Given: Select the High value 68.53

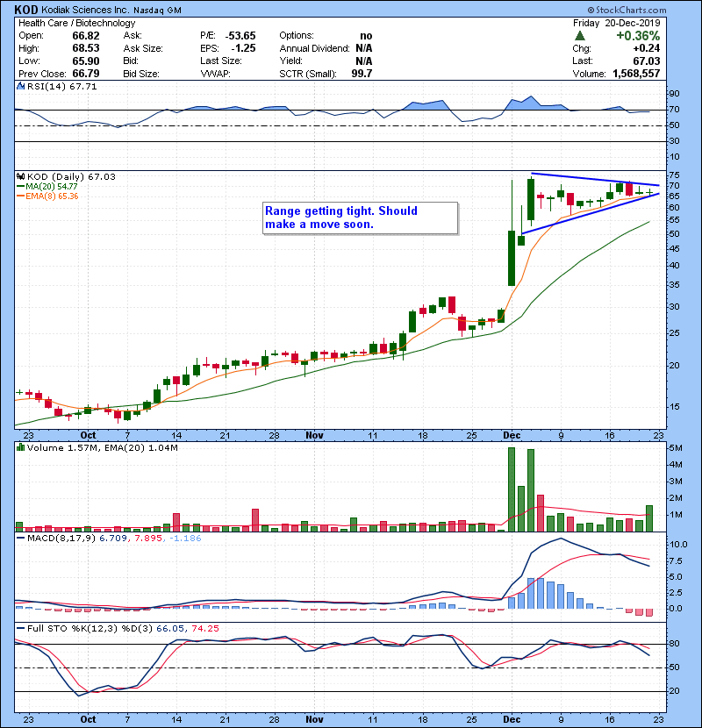Looking at the screenshot, I should click(86, 48).
